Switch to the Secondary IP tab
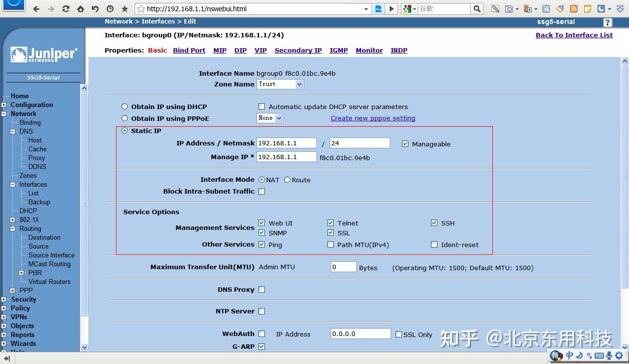The width and height of the screenshot is (629, 364). tap(298, 50)
